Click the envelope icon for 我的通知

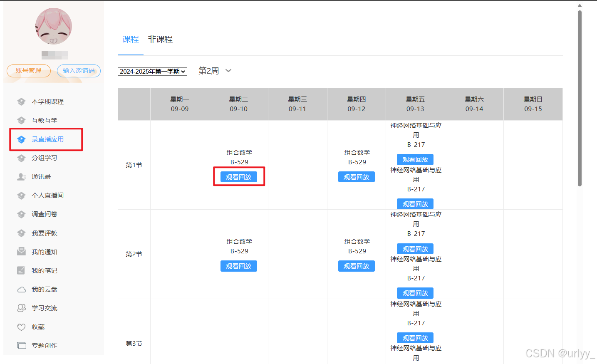click(x=21, y=252)
